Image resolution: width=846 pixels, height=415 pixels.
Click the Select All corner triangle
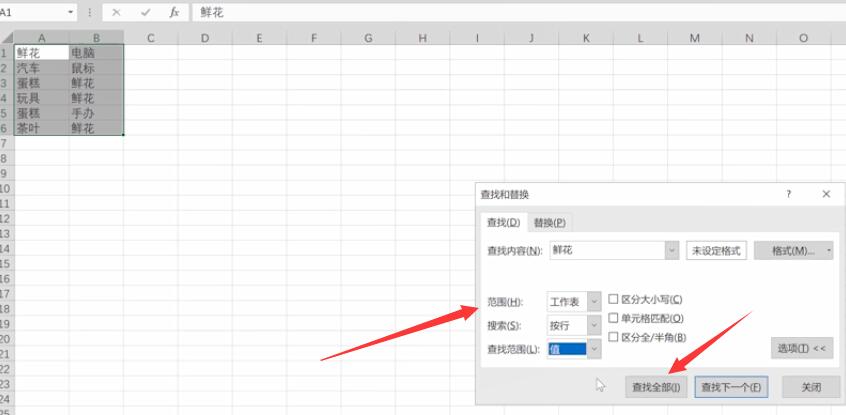(6, 38)
